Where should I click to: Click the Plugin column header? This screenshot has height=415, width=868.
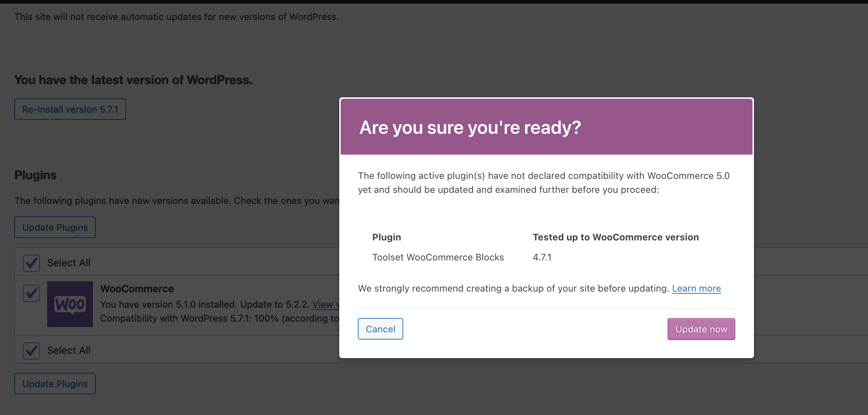(x=386, y=237)
